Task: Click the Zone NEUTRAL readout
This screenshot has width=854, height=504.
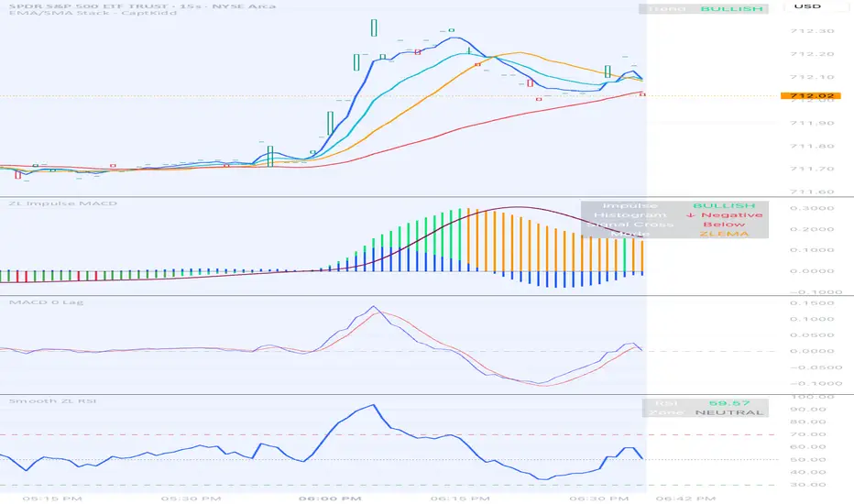Action: pyautogui.click(x=729, y=412)
